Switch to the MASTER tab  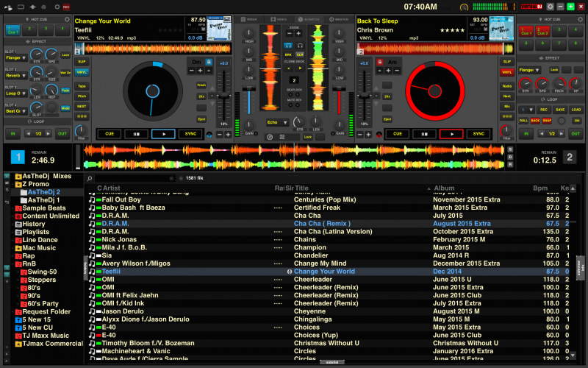pos(339,19)
